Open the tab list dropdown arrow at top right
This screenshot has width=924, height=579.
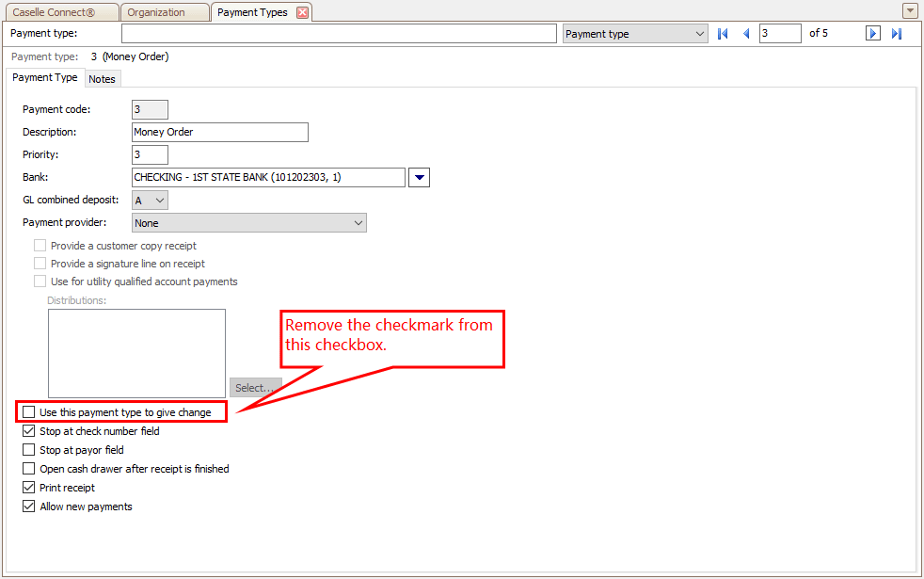(x=910, y=10)
